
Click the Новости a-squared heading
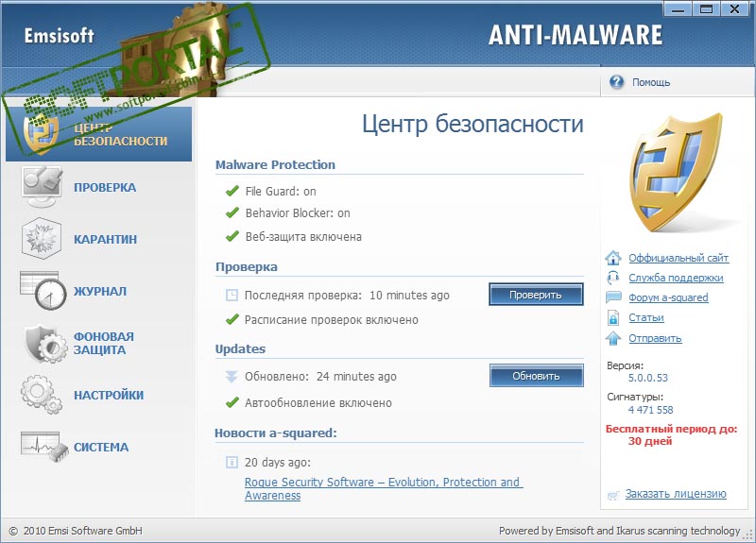(276, 433)
